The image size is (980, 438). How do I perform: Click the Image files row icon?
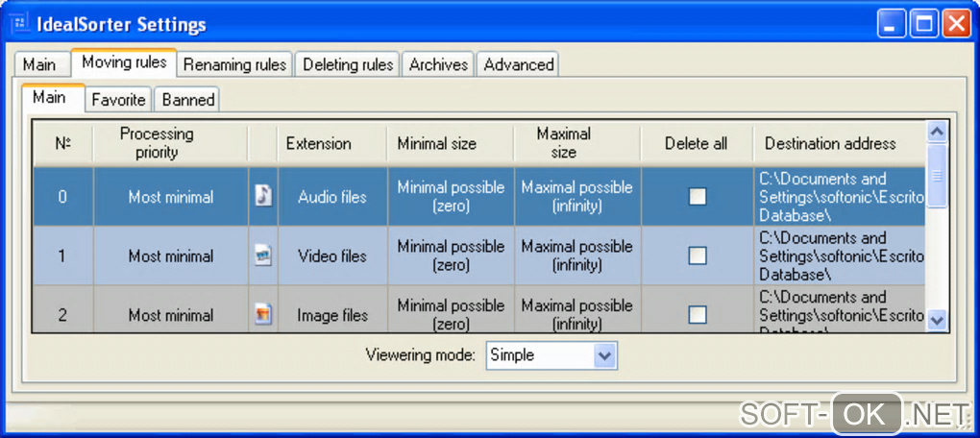263,314
